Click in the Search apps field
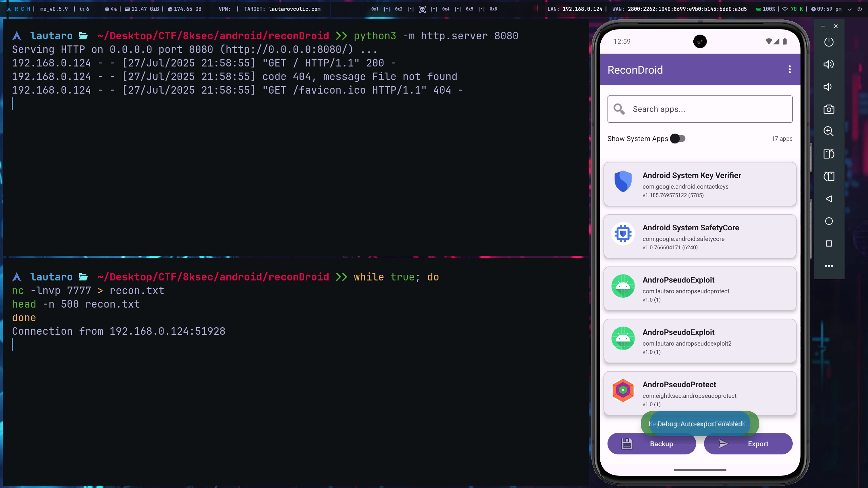The width and height of the screenshot is (868, 488). click(x=700, y=109)
